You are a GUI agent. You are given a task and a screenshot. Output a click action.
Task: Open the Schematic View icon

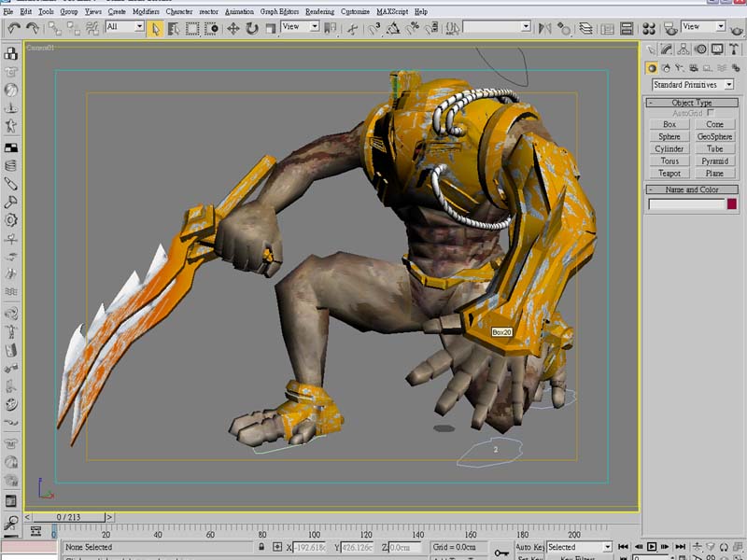[x=627, y=29]
